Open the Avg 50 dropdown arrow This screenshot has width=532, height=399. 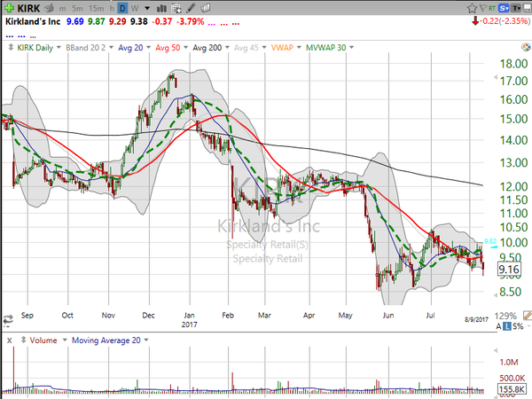[185, 48]
